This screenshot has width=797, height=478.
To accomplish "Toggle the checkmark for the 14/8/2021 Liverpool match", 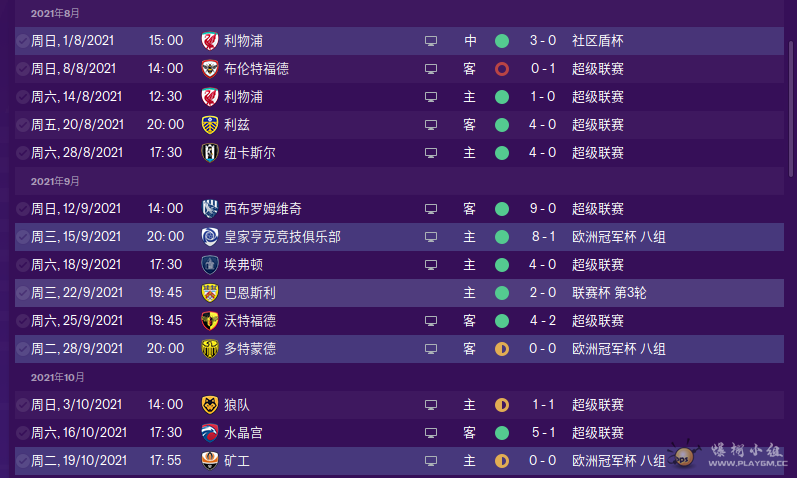I will 22,97.
